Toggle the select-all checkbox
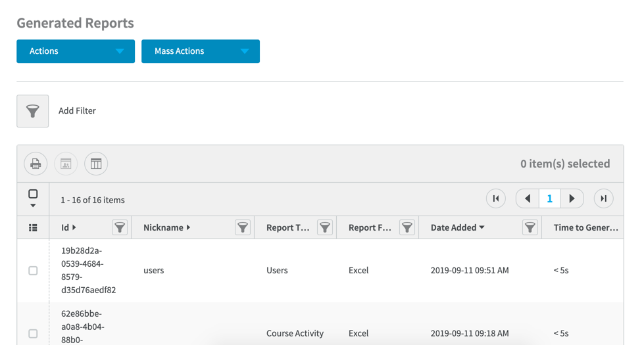The image size is (644, 345). click(33, 194)
